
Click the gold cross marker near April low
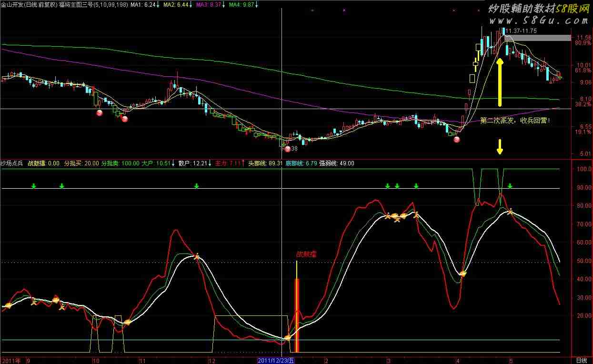[462, 273]
